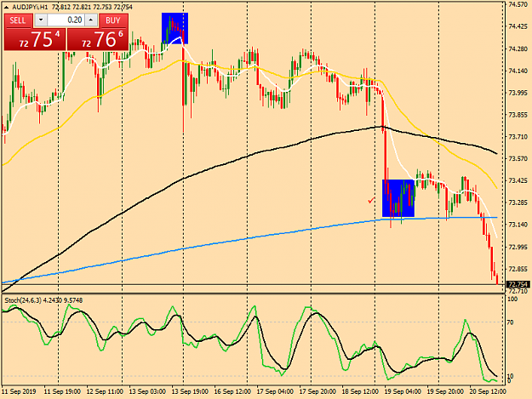Click the 20 Sep 12:00 time label

pyautogui.click(x=488, y=391)
